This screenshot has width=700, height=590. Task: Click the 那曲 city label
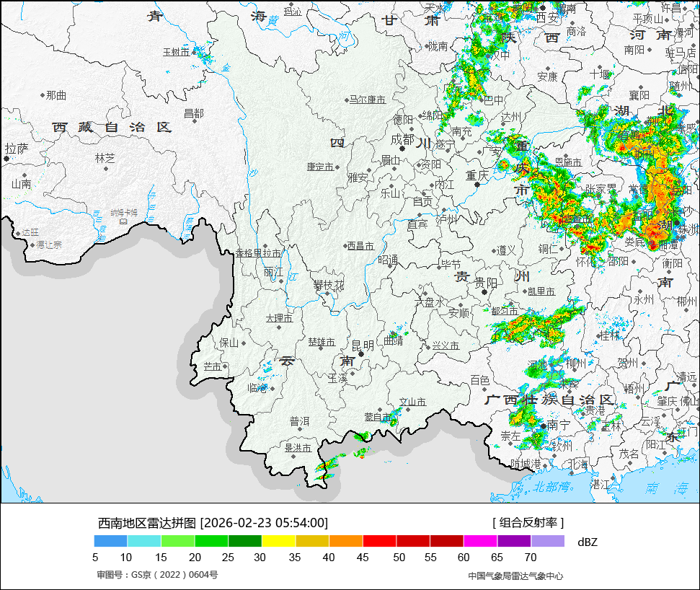[x=56, y=95]
